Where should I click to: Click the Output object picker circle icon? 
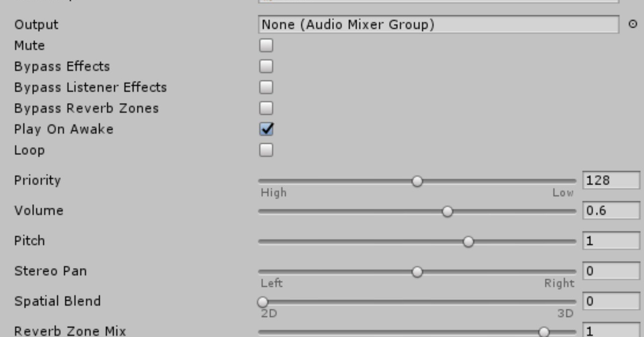[x=633, y=24]
